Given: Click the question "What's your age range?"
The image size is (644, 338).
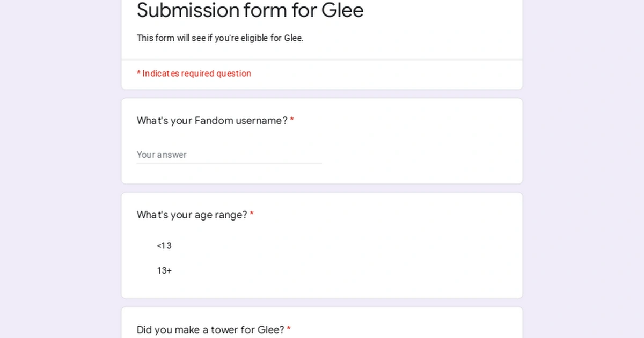Looking at the screenshot, I should (192, 215).
